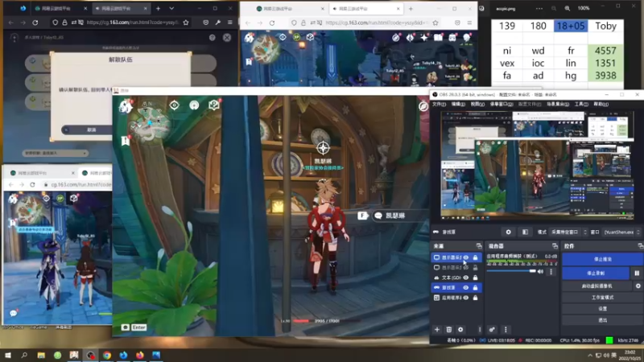Open advanced audio properties in OBS mixer
The image size is (644, 362).
click(492, 330)
